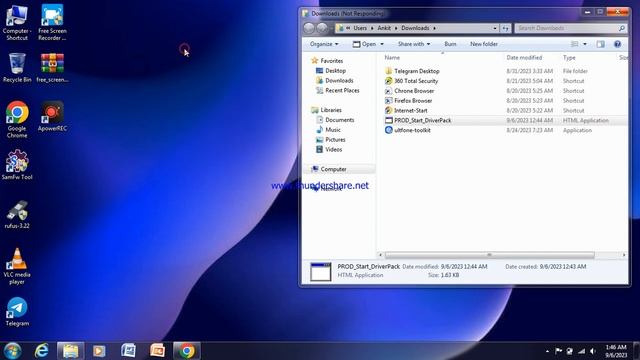This screenshot has width=640, height=360.
Task: Open the Word document taskbar icon
Action: pos(128,351)
